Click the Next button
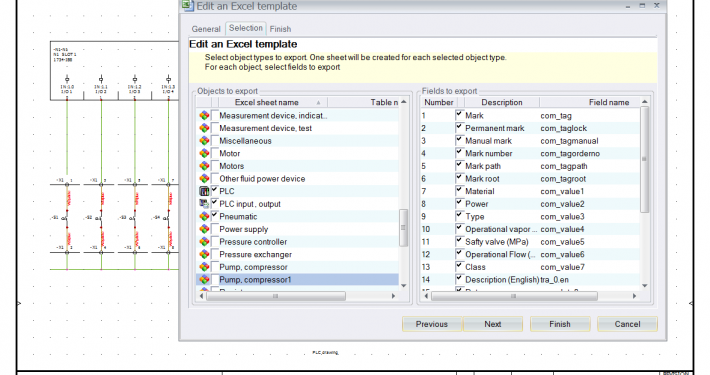The width and height of the screenshot is (710, 375). point(493,324)
